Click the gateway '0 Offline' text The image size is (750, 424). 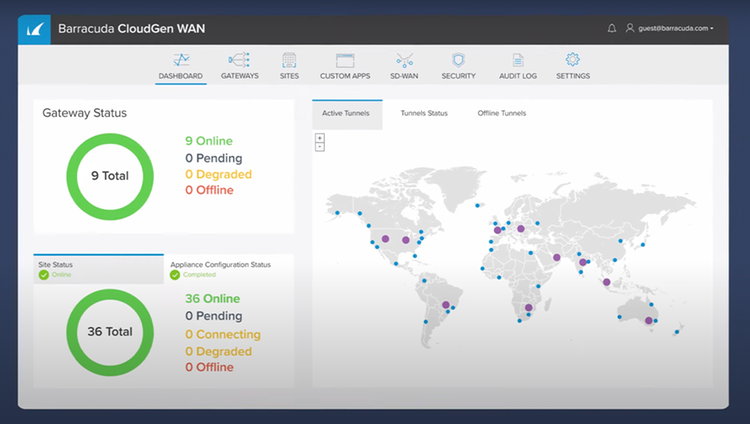coord(210,190)
